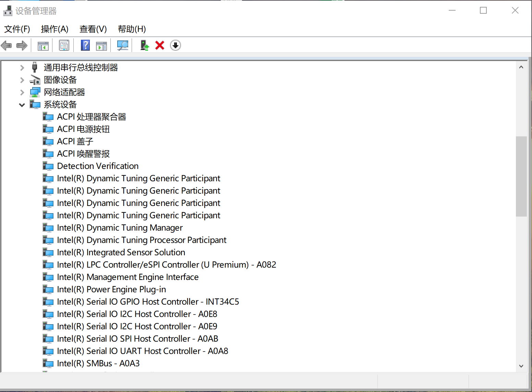Click the folder icon beside 系统设备
The image size is (532, 392).
coord(35,105)
